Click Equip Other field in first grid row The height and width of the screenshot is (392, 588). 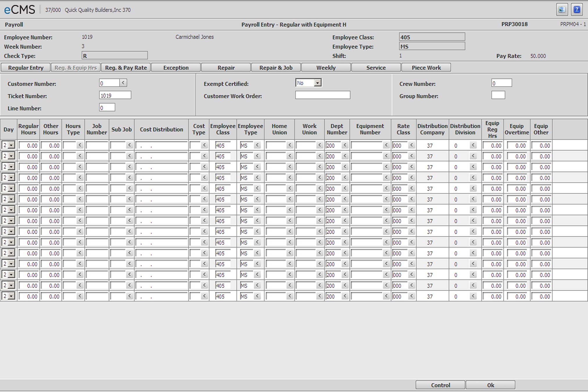click(x=541, y=145)
